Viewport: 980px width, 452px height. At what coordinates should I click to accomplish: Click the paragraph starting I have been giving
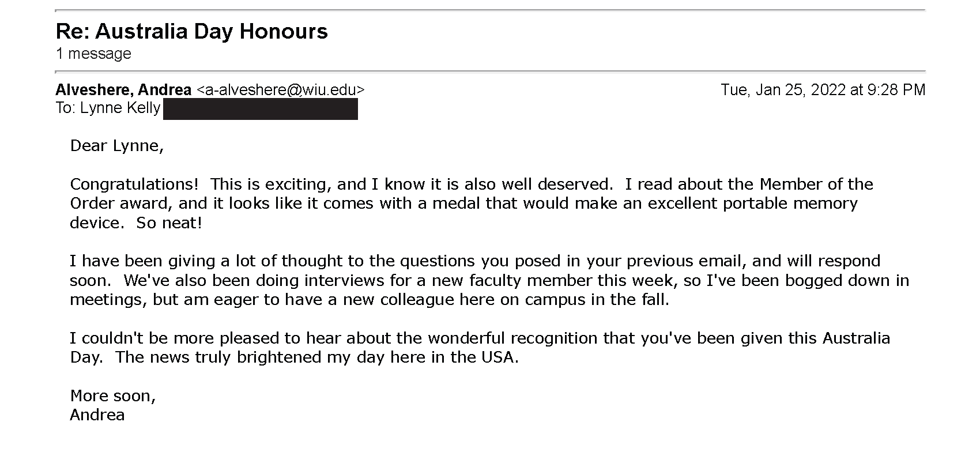(489, 281)
